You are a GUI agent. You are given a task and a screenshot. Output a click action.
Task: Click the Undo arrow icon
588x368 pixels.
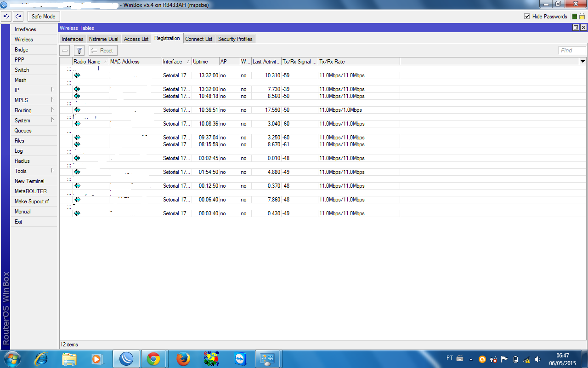click(x=6, y=17)
